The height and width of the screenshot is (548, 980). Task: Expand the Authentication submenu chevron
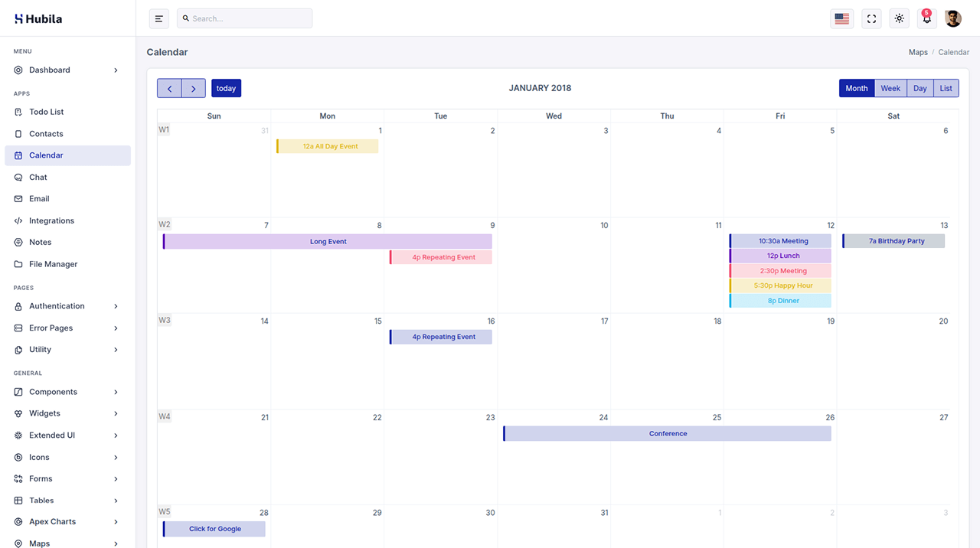[x=116, y=306]
